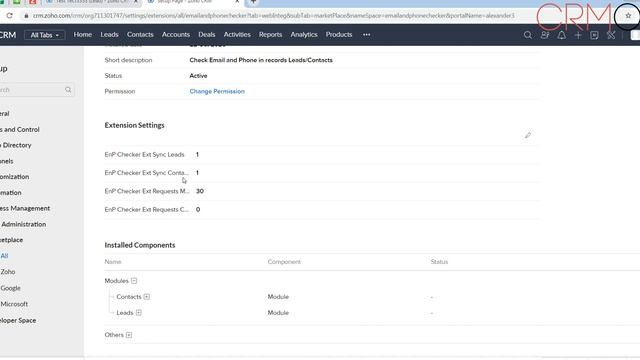Click the Status column header
The image size is (640, 360).
click(439, 262)
